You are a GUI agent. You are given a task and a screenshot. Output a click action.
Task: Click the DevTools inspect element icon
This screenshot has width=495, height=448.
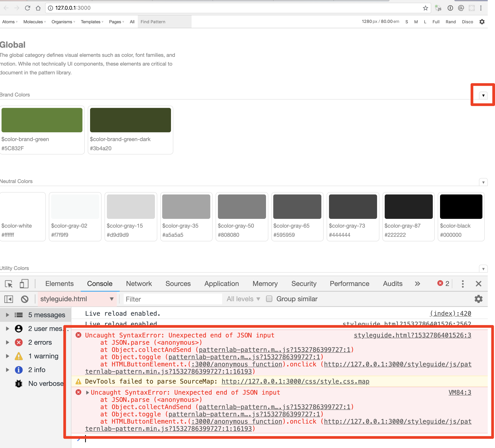(x=9, y=284)
